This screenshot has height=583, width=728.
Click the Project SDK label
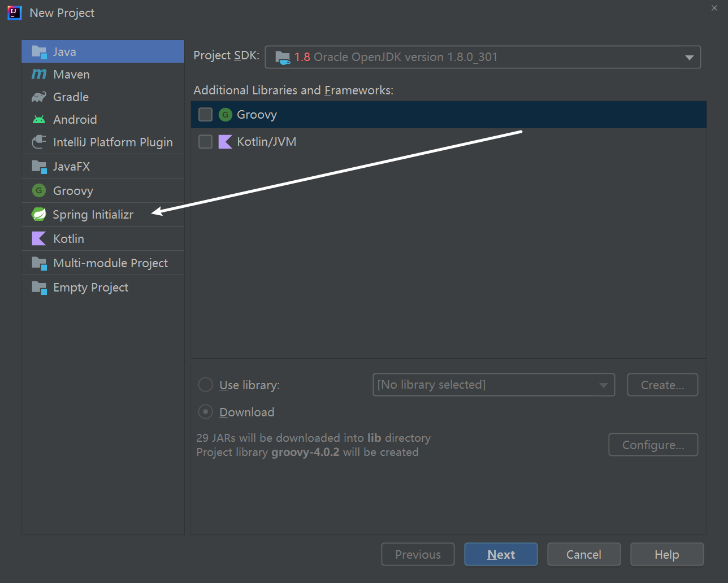226,55
